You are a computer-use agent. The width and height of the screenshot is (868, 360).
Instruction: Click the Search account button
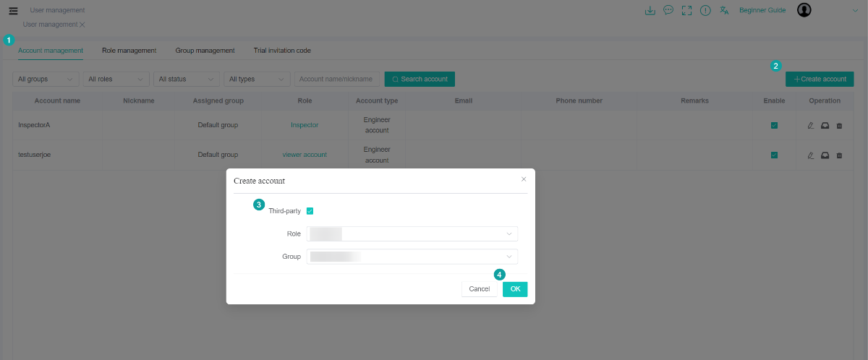[x=420, y=79]
